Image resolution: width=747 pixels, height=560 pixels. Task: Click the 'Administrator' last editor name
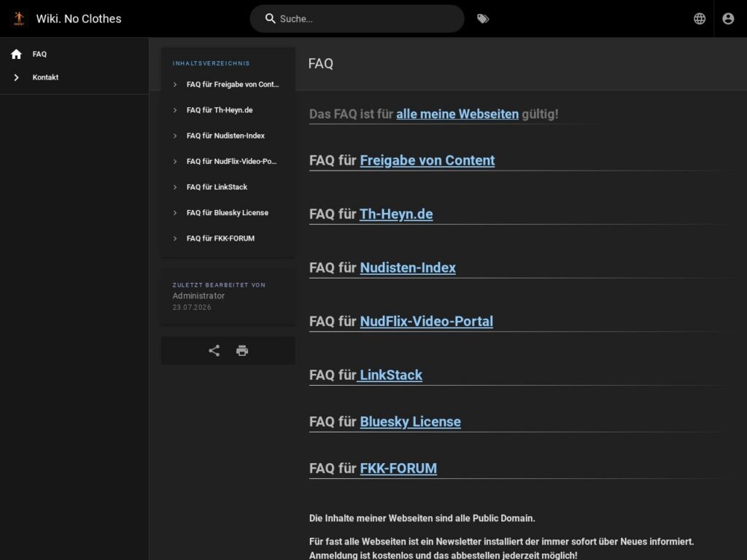tap(198, 296)
